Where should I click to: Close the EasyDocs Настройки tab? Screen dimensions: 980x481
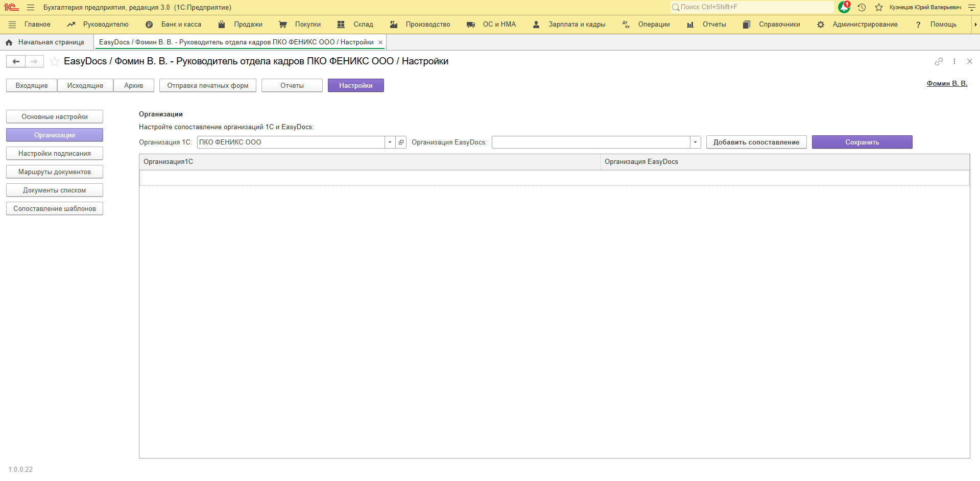(380, 42)
